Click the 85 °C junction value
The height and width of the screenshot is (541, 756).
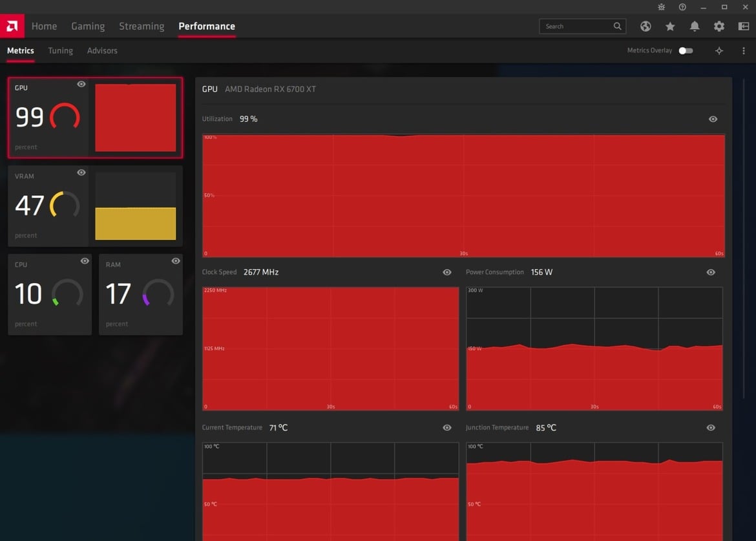coord(546,428)
